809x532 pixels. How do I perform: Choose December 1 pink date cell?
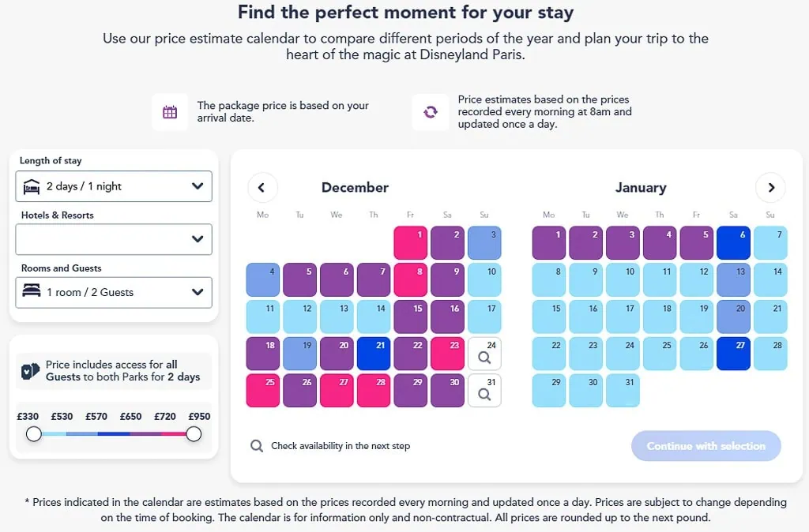[x=410, y=243]
